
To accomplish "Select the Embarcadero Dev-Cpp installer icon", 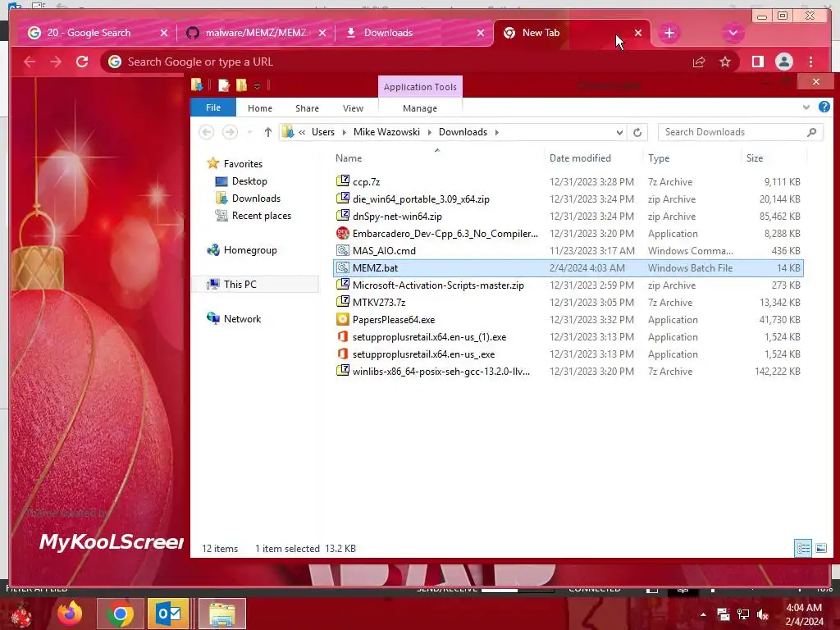I will [342, 233].
